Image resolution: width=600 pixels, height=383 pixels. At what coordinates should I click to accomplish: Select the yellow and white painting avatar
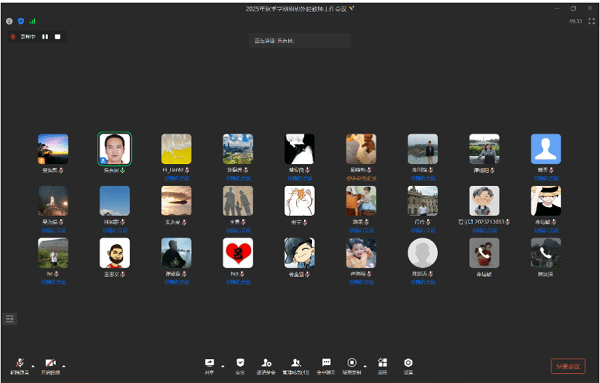point(176,149)
